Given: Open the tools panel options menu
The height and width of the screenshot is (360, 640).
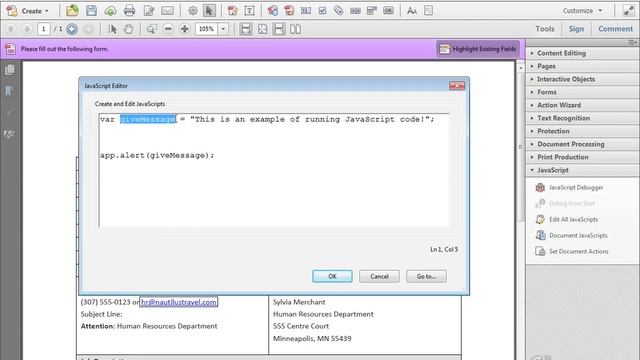Looking at the screenshot, I should pyautogui.click(x=633, y=42).
